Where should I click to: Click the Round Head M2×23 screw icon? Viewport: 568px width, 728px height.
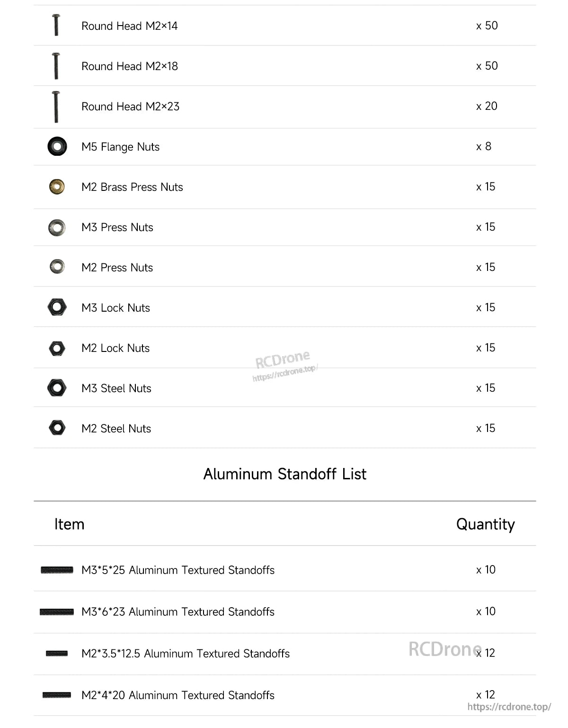coord(56,107)
